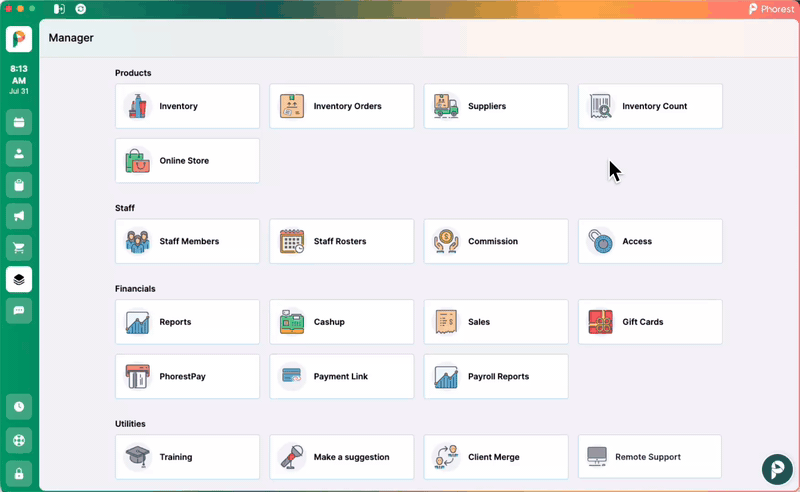Click the lock screen icon in the sidebar
Viewport: 800px width, 492px height.
click(x=19, y=474)
